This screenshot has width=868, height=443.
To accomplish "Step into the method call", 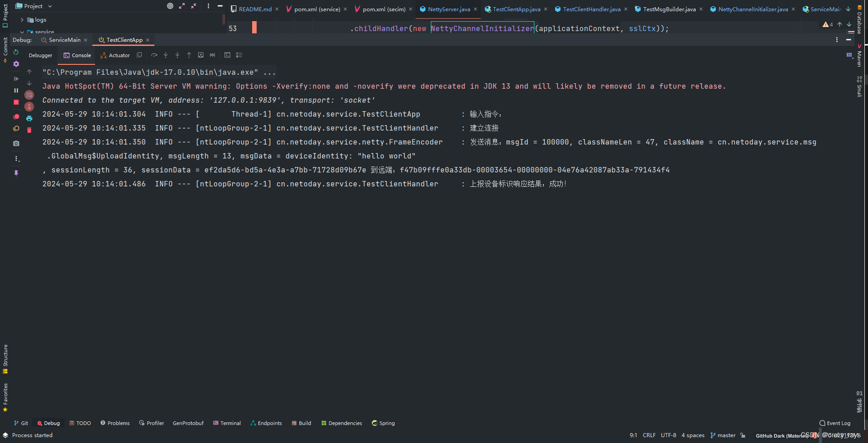I will [x=166, y=55].
